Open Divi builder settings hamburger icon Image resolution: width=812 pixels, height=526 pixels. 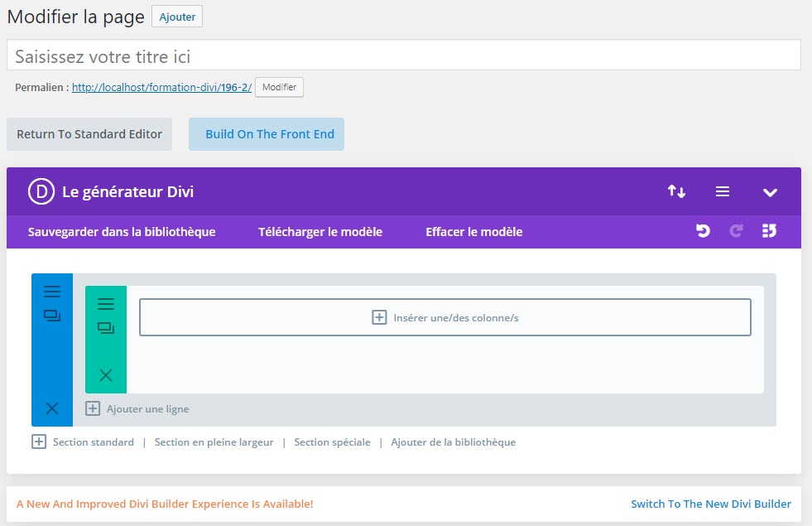723,191
